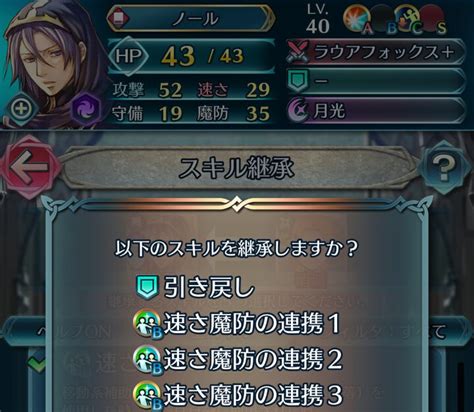Tap the HP 43/43 stat bar
Viewport: 474px width, 412px height.
tap(191, 56)
